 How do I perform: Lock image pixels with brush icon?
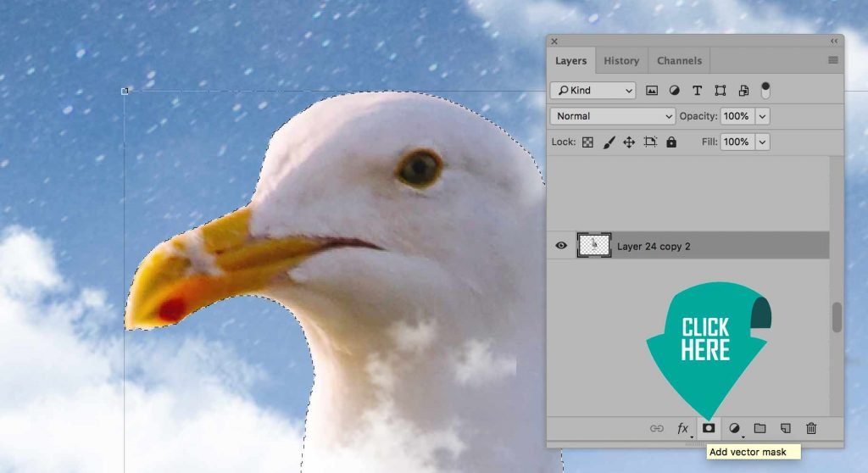coord(609,142)
